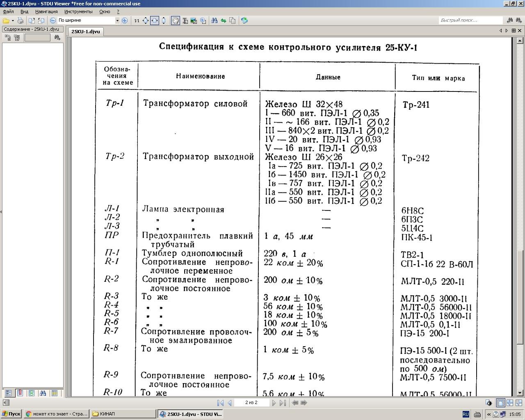Click the scroll up arrow of document
The height and width of the screenshot is (420, 525).
click(520, 40)
